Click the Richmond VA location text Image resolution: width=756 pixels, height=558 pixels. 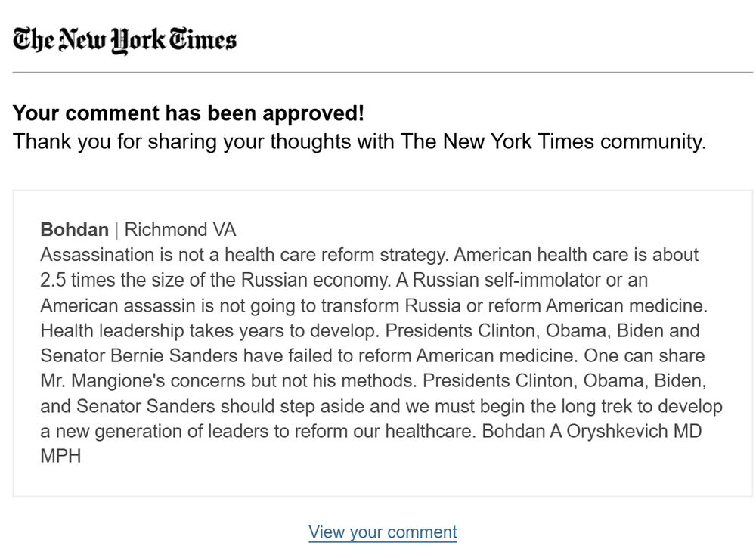point(181,230)
